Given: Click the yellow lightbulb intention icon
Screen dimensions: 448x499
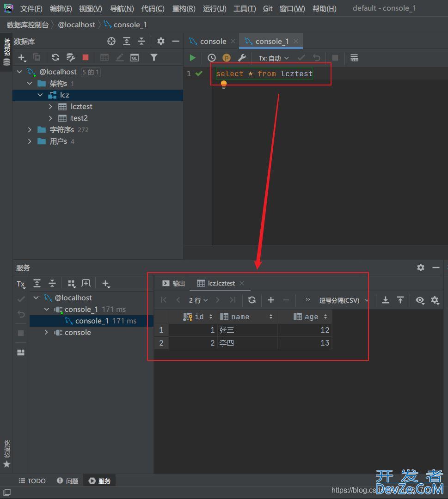Looking at the screenshot, I should [x=223, y=85].
